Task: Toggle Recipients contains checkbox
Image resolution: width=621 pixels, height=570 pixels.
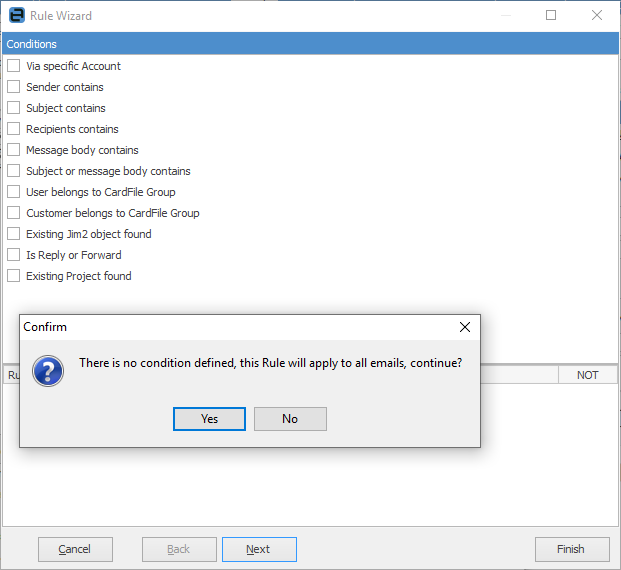Action: [x=13, y=129]
